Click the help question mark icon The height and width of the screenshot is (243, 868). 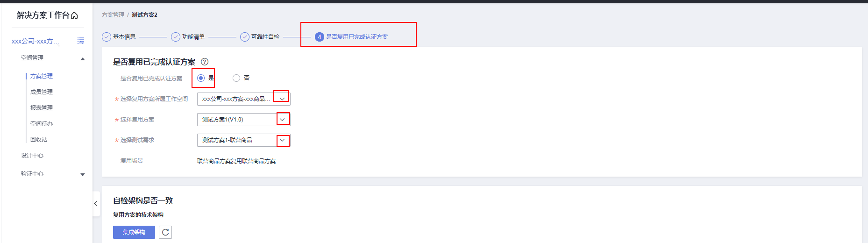point(205,62)
